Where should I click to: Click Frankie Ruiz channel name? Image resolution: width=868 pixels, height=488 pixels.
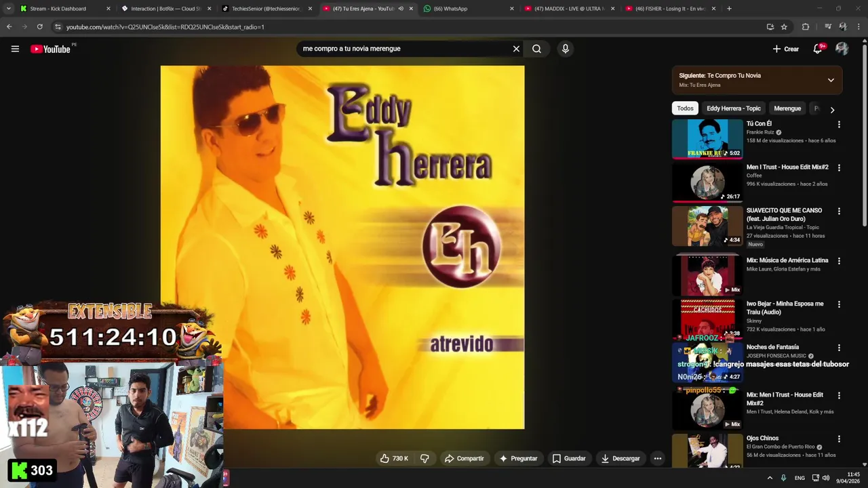pyautogui.click(x=760, y=132)
